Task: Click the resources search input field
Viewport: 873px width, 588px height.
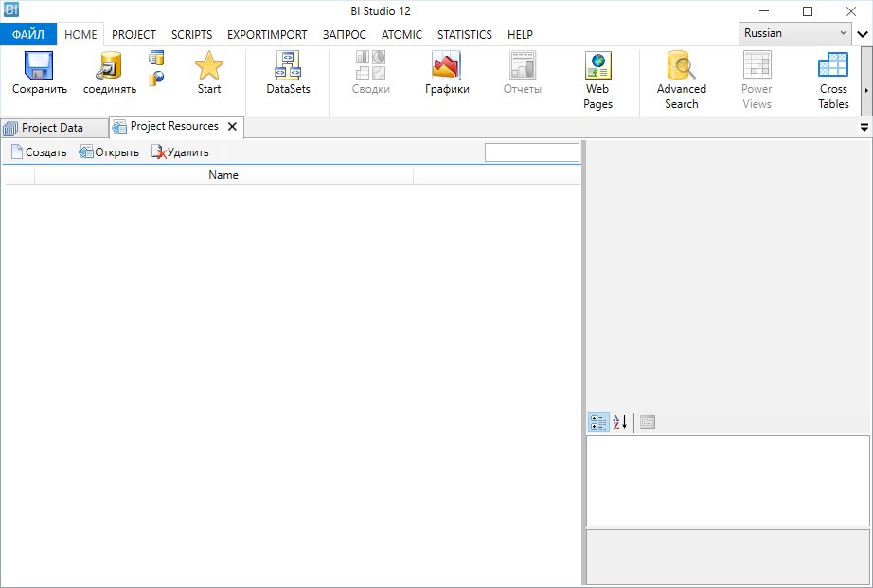Action: click(532, 152)
